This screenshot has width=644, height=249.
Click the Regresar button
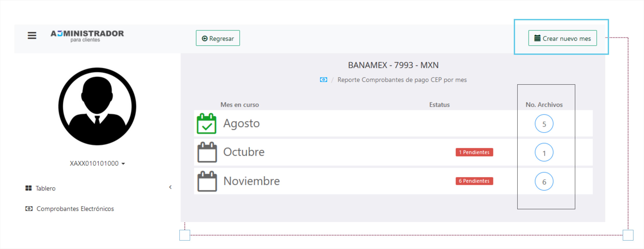[x=218, y=38]
